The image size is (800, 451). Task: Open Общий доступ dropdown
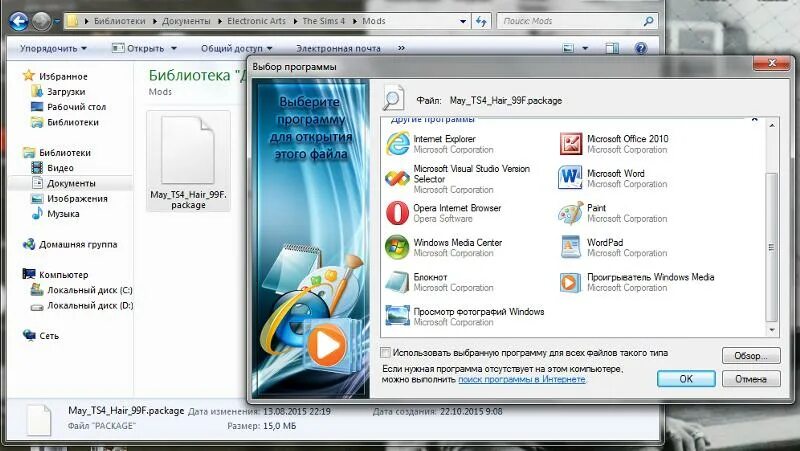[236, 48]
